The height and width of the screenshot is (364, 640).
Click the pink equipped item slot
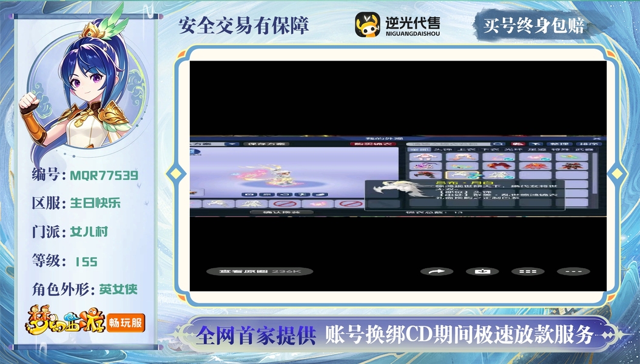pyautogui.click(x=318, y=204)
